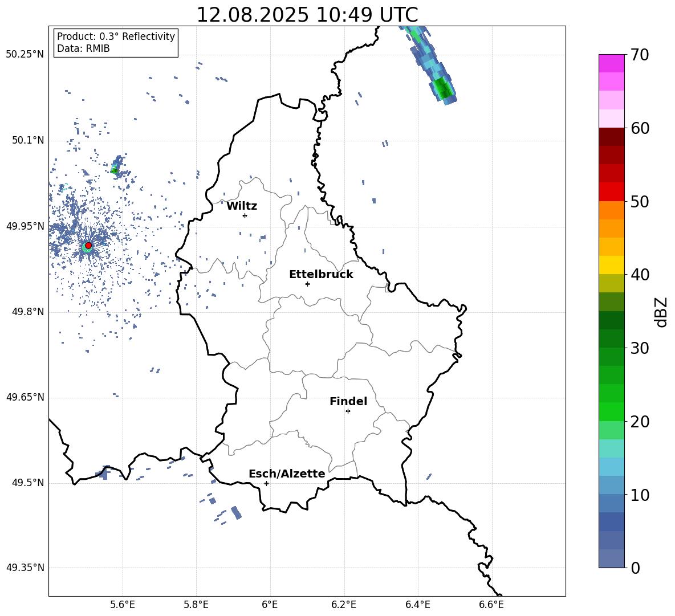Click the Findel city label
The width and height of the screenshot is (675, 616).
tap(348, 401)
